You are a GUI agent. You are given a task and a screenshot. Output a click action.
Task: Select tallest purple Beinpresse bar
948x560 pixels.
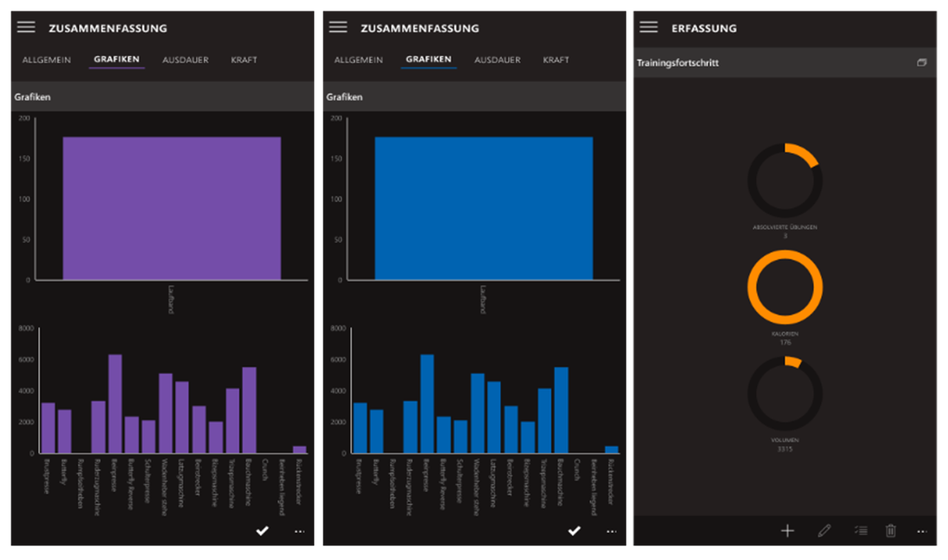pos(115,404)
